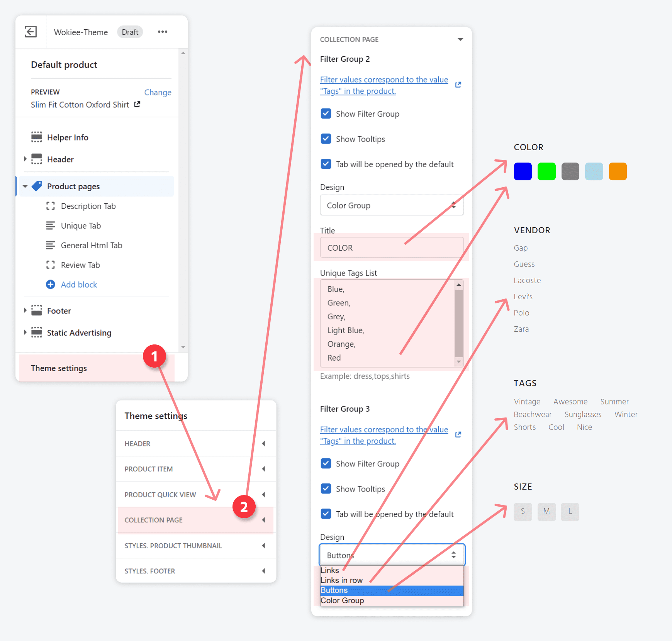Click the Levi's vendor link

click(523, 296)
